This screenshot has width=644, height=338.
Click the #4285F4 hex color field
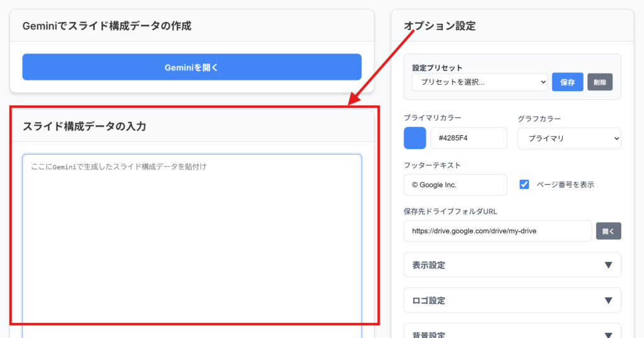pyautogui.click(x=468, y=138)
